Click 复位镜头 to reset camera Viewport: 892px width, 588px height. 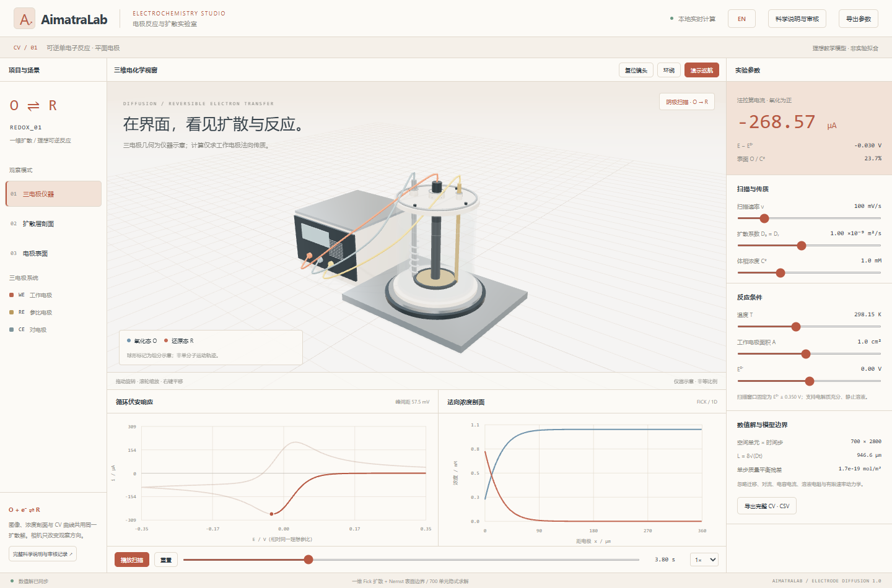pyautogui.click(x=636, y=70)
